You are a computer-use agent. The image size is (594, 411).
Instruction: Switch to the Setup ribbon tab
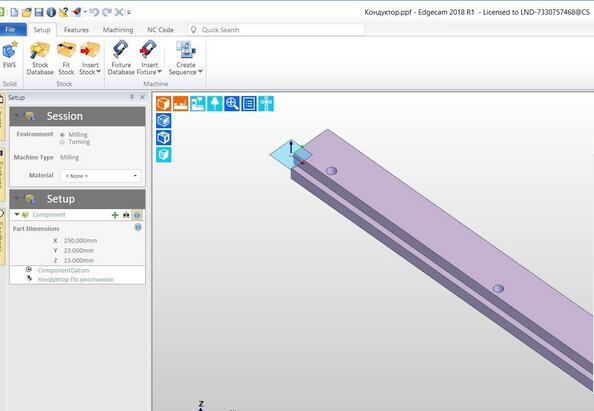pyautogui.click(x=42, y=30)
